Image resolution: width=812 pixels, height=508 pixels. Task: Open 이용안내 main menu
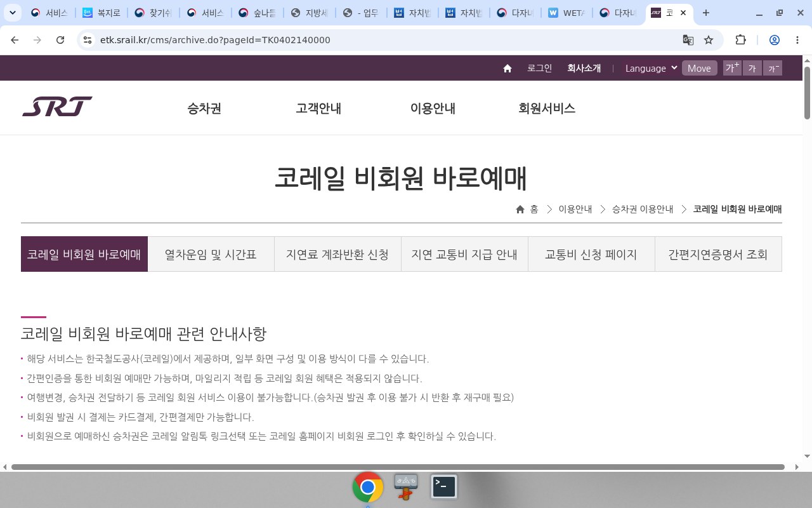point(433,109)
